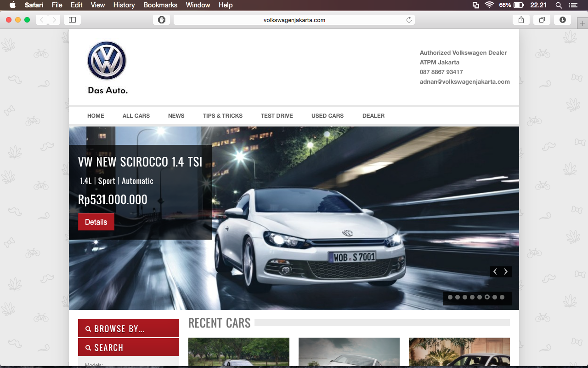Select the fourth slider pagination dot
Viewport: 588px width, 368px height.
[472, 297]
